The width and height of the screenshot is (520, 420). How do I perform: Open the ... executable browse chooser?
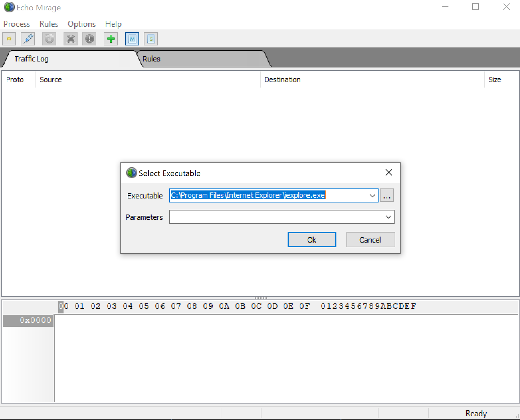click(387, 195)
